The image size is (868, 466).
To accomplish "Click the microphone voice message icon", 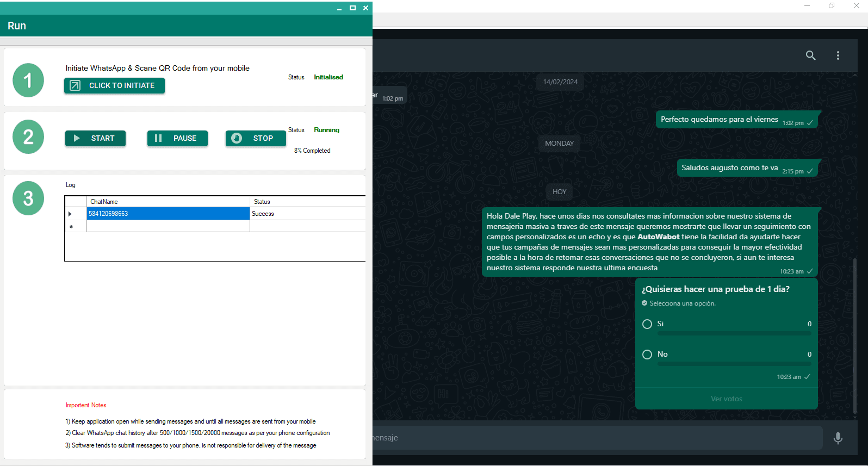I will (838, 438).
